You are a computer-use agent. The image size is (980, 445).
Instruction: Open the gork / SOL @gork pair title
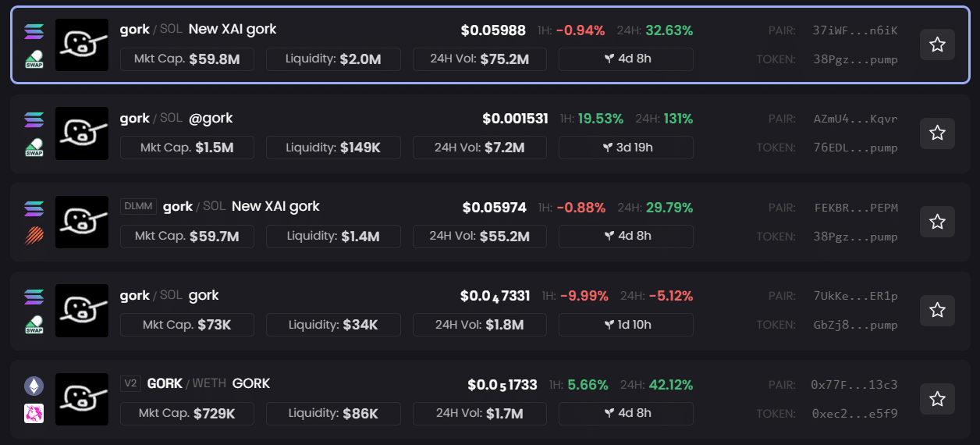(176, 118)
